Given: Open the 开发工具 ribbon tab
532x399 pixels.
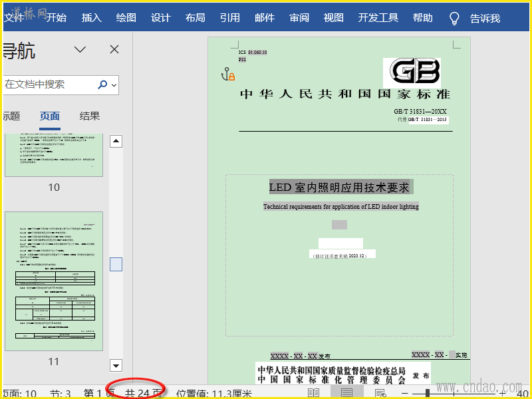Looking at the screenshot, I should [378, 18].
